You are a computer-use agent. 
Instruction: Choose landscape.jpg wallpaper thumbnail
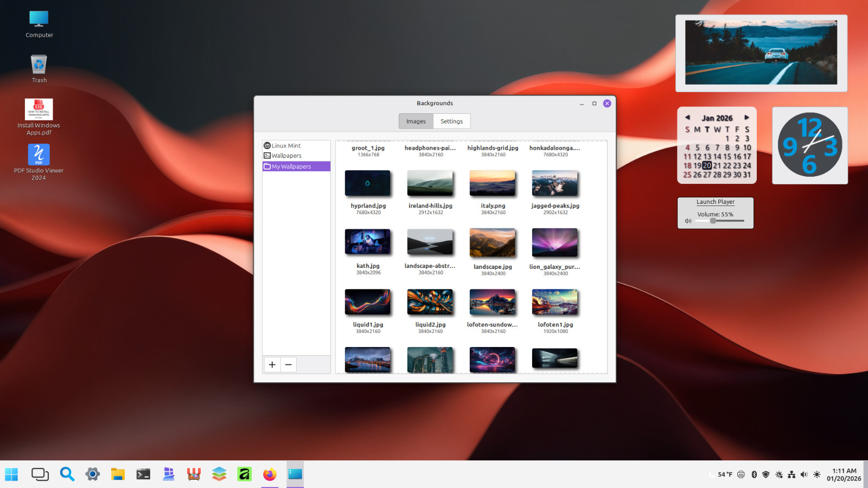pos(493,242)
